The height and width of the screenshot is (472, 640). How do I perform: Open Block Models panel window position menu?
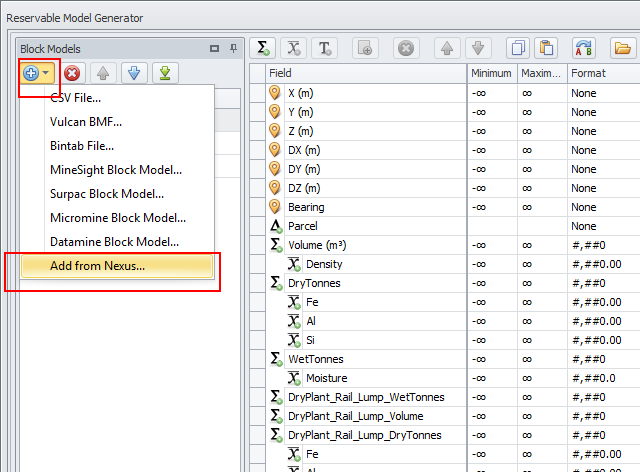214,48
